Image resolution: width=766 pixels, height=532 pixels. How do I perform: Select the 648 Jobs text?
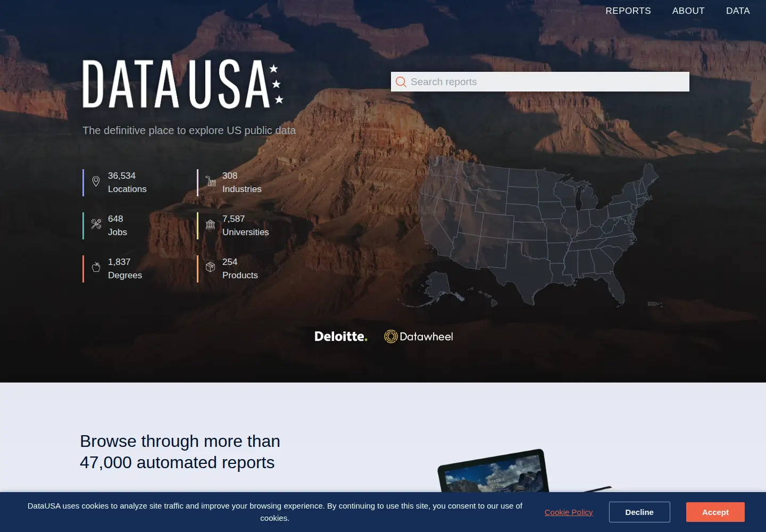118,226
